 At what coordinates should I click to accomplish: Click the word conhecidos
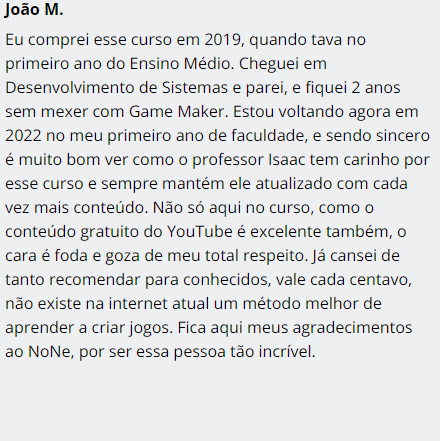point(225,280)
